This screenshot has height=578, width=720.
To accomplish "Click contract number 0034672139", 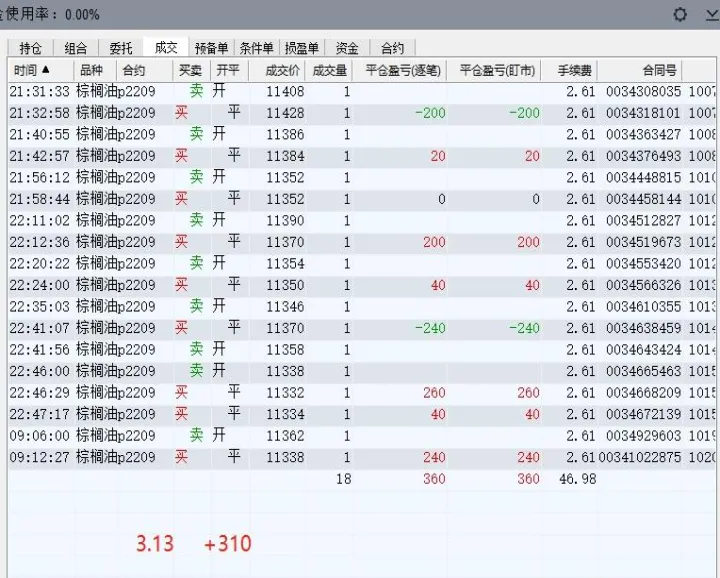I will (643, 414).
